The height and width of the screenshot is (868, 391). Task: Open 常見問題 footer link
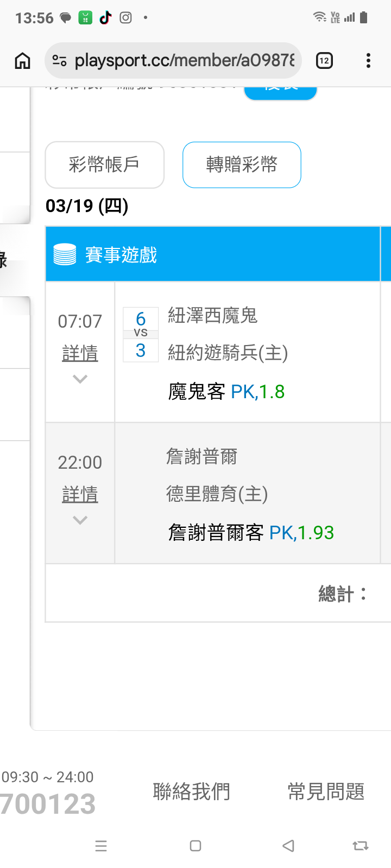tap(326, 792)
